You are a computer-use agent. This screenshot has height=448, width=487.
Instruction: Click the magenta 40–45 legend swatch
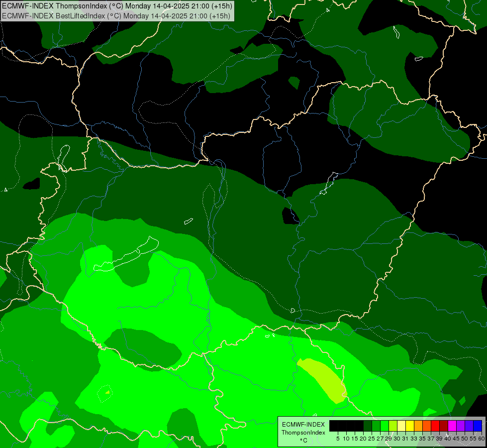(452, 426)
